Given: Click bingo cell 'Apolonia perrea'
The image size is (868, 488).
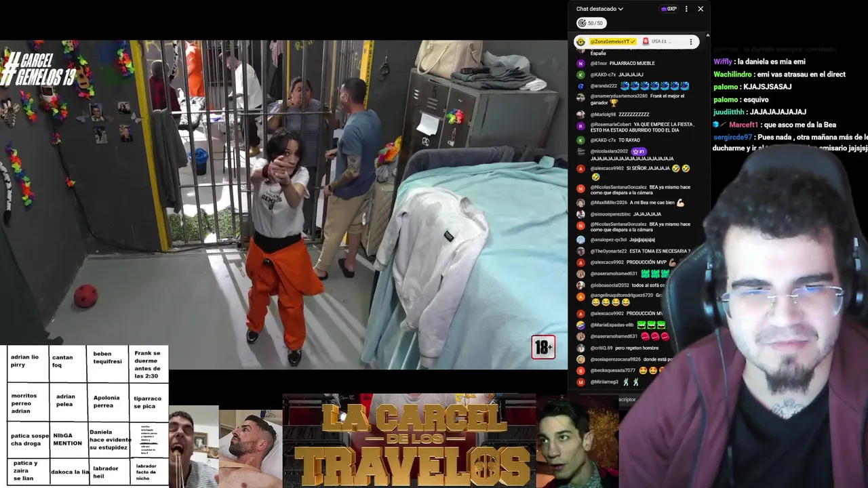Looking at the screenshot, I should click(x=108, y=401).
